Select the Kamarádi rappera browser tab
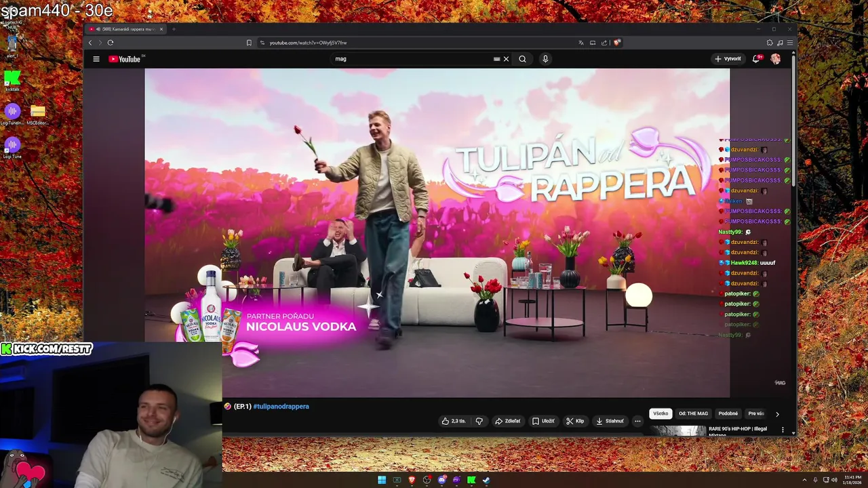Image resolution: width=868 pixels, height=488 pixels. tap(126, 29)
